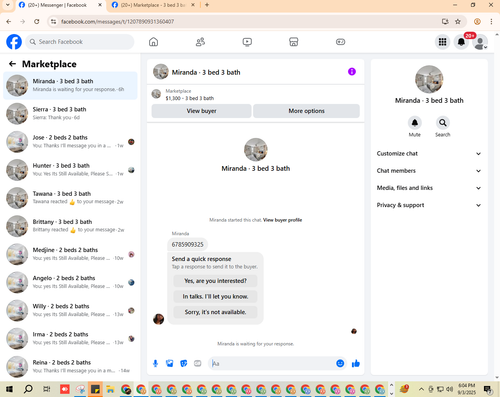Attach a photo using the image icon
The image size is (500, 397).
coord(170,363)
